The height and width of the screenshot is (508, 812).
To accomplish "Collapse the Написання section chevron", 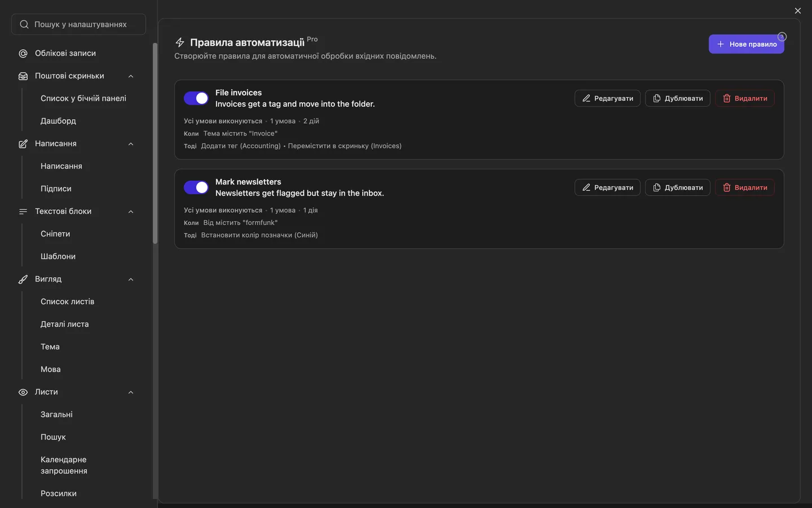I will click(x=131, y=144).
